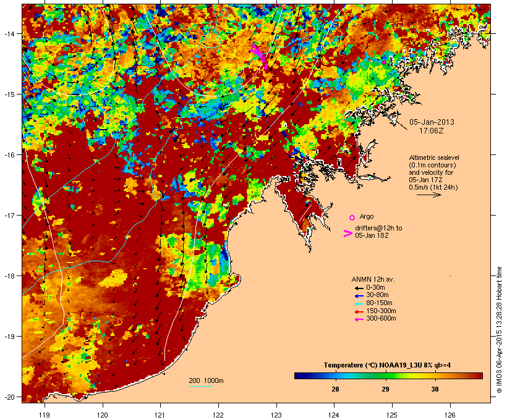
Task: Click the '30-80m' depth label
Action: 377,295
